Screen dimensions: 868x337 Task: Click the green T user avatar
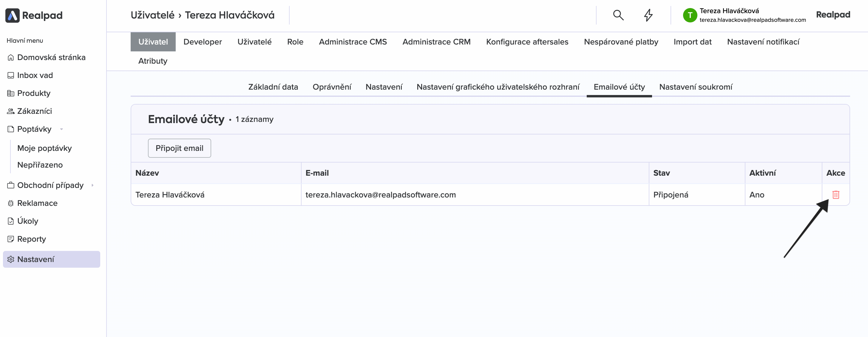[690, 15]
